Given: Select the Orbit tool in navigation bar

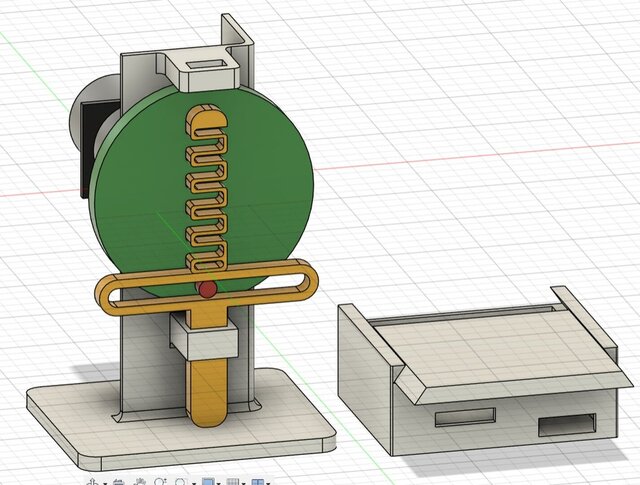Looking at the screenshot, I should click(93, 482).
